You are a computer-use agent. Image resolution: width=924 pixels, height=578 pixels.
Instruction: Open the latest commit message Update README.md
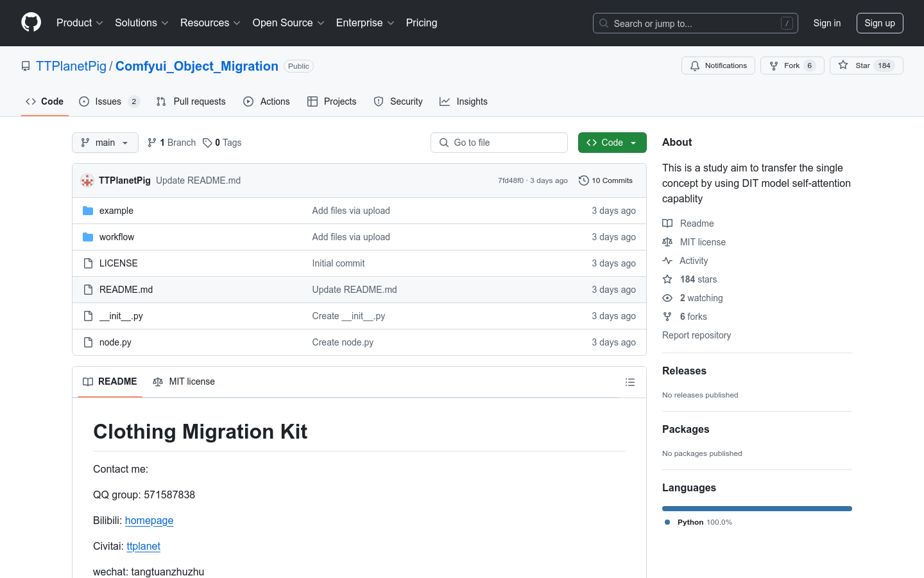coord(198,180)
